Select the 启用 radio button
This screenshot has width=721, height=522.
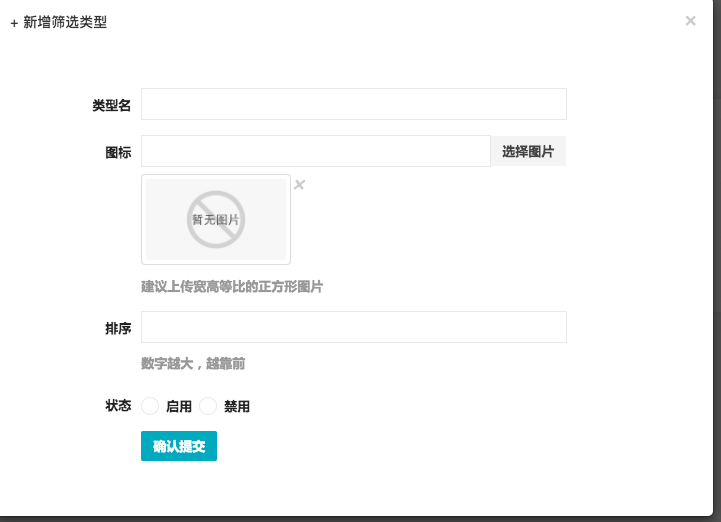pos(150,406)
